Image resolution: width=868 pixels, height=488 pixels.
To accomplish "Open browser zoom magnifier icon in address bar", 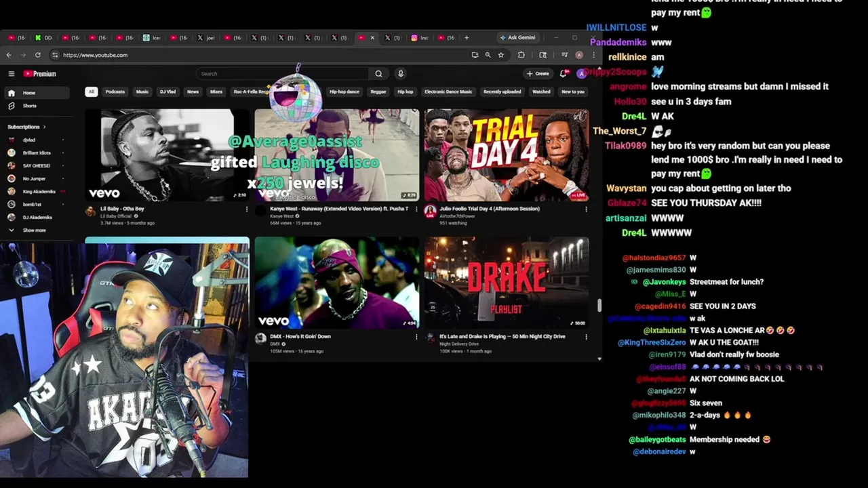I will point(488,55).
